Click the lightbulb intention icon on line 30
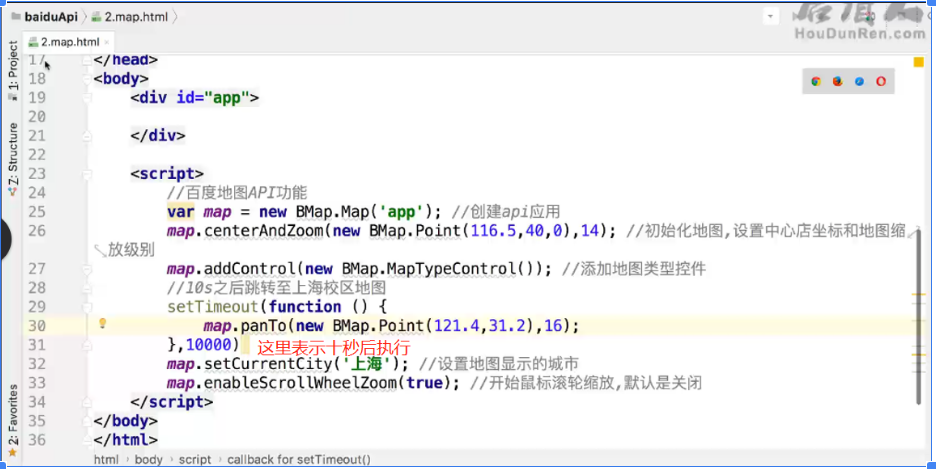The width and height of the screenshot is (936, 469). 102,324
